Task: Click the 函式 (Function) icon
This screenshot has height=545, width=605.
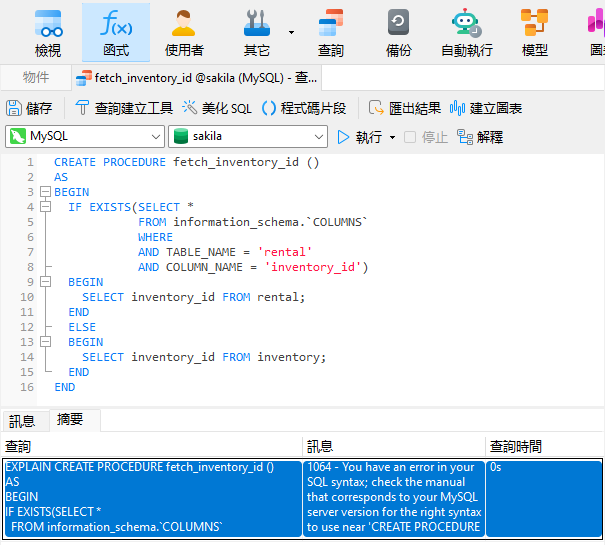Action: point(116,32)
